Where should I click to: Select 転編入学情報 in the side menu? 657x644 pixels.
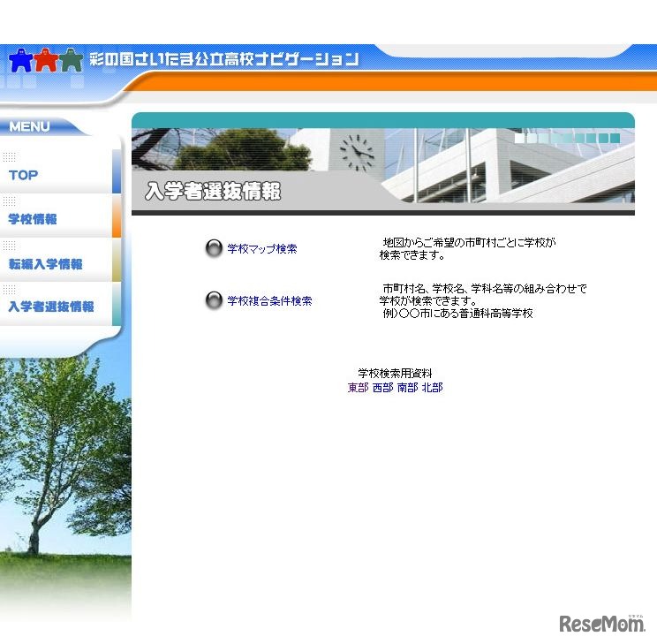46,263
